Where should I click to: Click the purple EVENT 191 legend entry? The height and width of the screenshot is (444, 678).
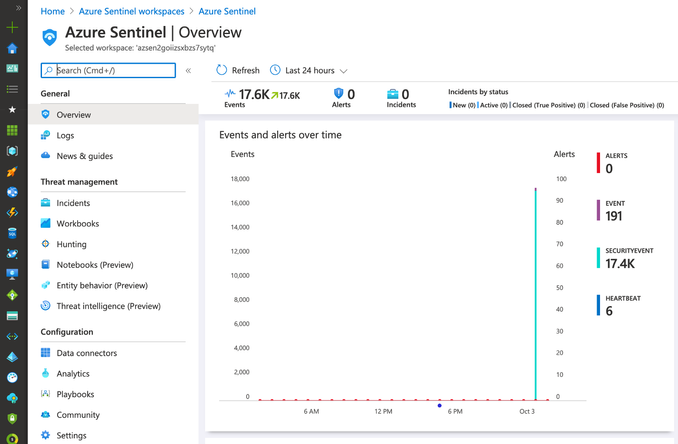click(x=611, y=211)
